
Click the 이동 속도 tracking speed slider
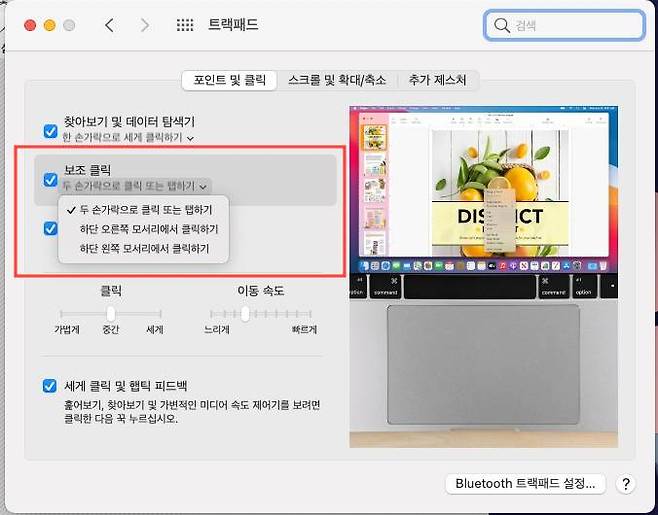coord(261,313)
